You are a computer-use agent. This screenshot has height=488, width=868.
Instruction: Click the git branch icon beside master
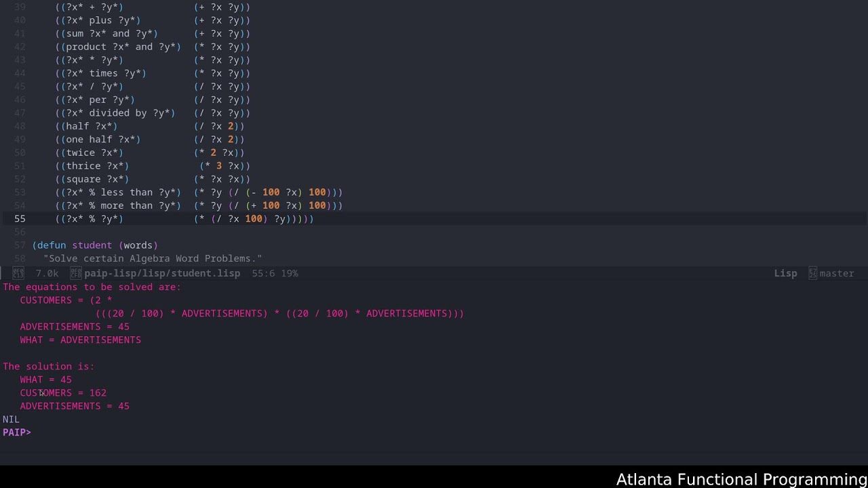812,273
